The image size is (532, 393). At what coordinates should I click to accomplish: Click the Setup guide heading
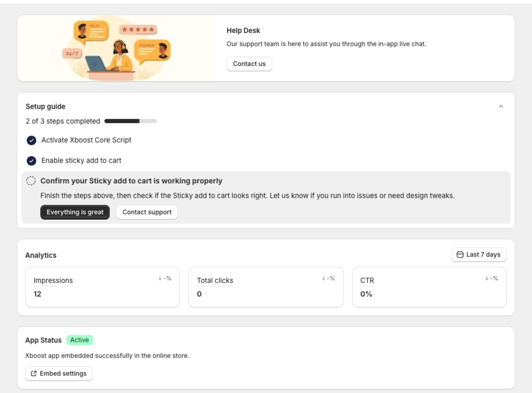point(46,107)
